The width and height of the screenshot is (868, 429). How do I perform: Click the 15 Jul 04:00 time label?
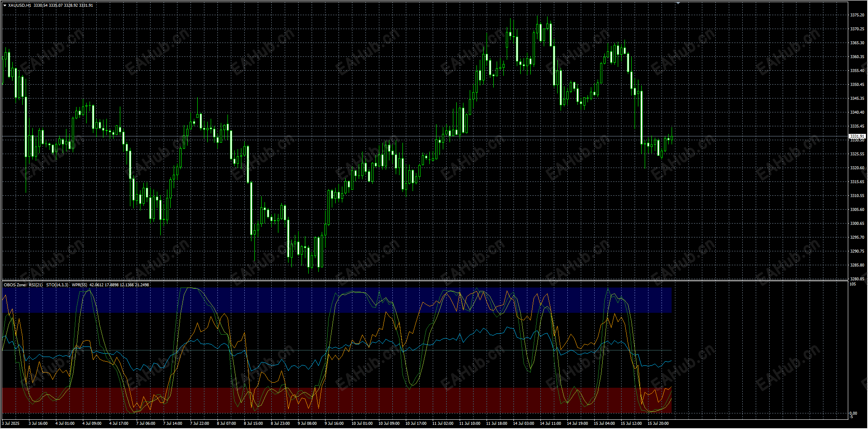click(x=604, y=424)
